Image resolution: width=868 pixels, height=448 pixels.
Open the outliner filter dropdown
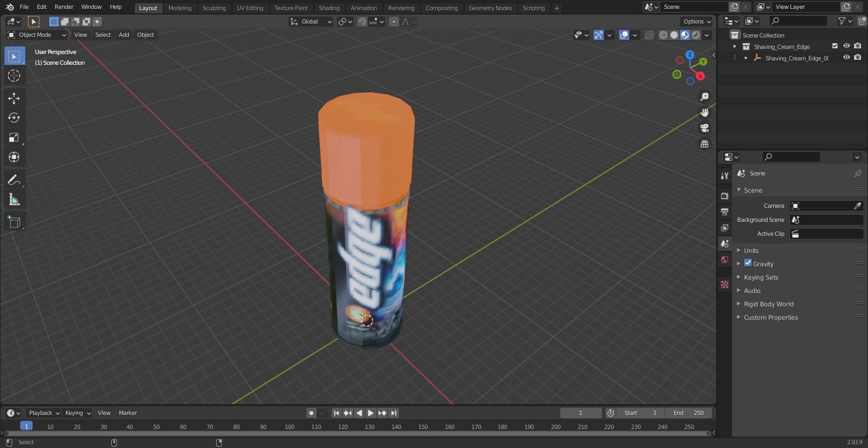pos(844,21)
